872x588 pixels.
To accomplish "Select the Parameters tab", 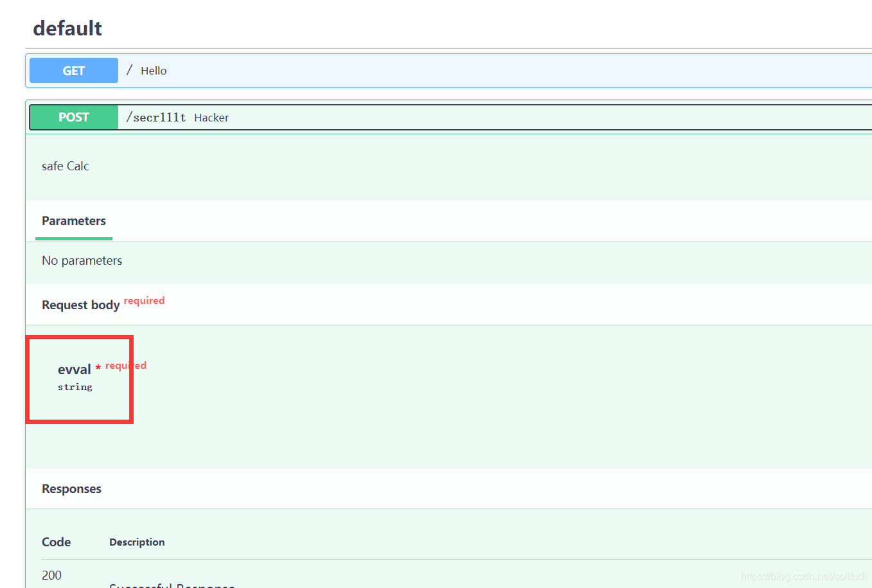I will pos(74,221).
